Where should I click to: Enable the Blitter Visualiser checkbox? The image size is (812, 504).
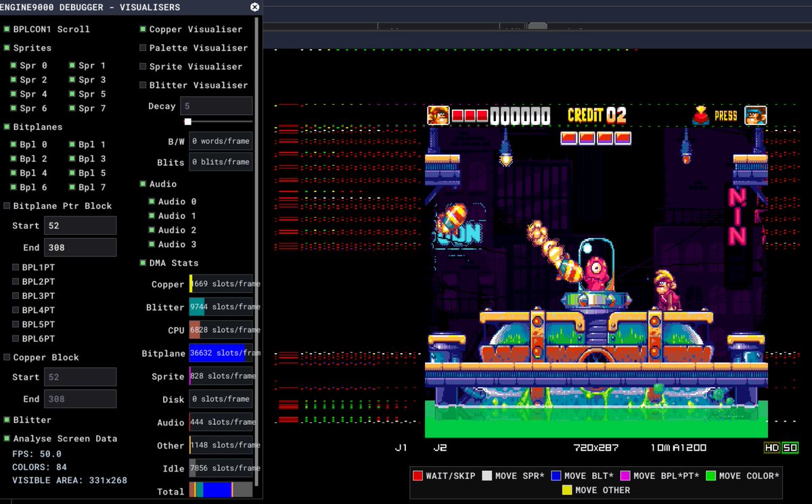pyautogui.click(x=143, y=85)
